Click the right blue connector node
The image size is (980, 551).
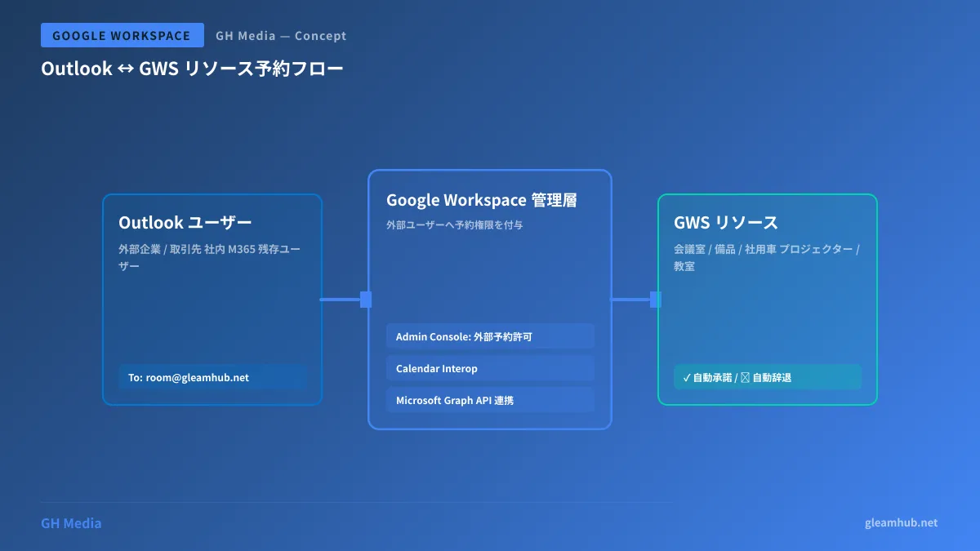click(654, 300)
